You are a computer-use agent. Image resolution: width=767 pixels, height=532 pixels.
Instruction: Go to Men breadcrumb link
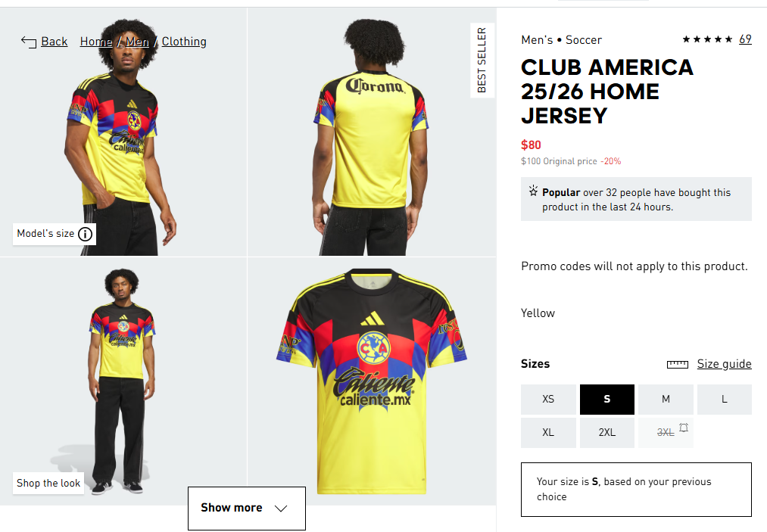[x=138, y=42]
